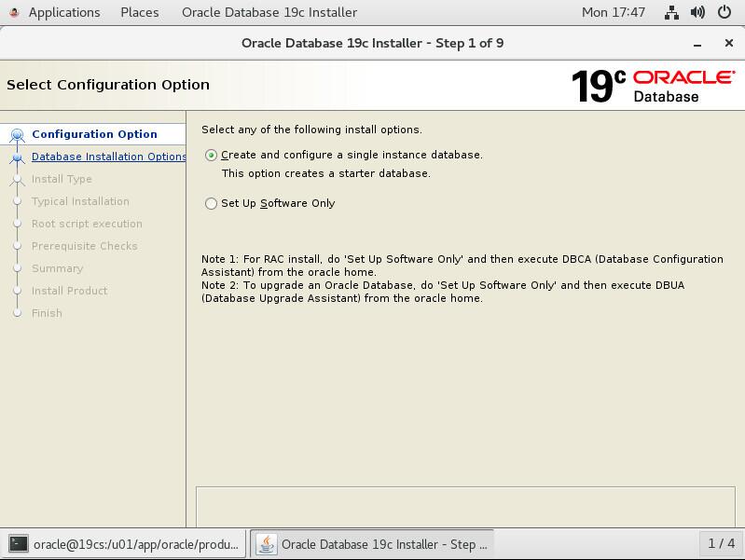The height and width of the screenshot is (560, 745).
Task: Click the power icon in top panel
Action: [724, 13]
